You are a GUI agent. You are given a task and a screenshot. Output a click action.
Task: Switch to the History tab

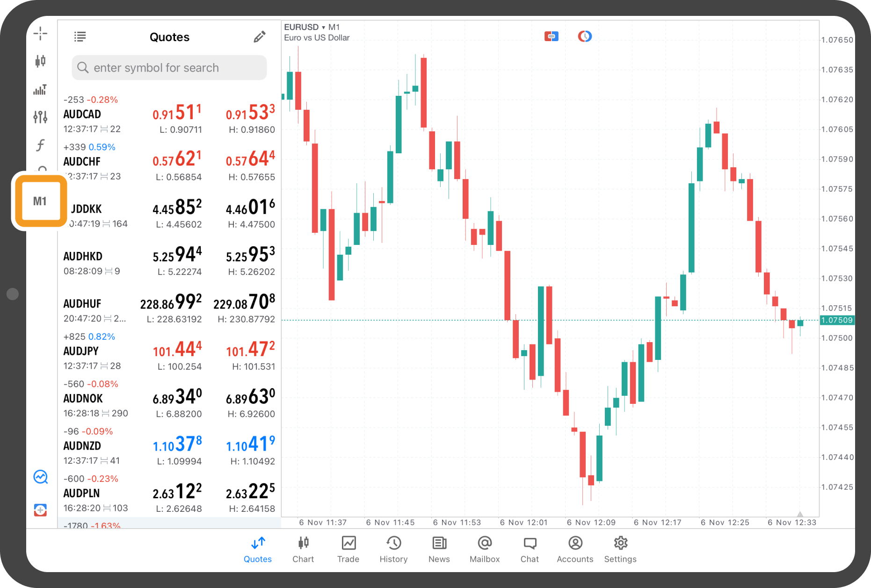pos(393,549)
